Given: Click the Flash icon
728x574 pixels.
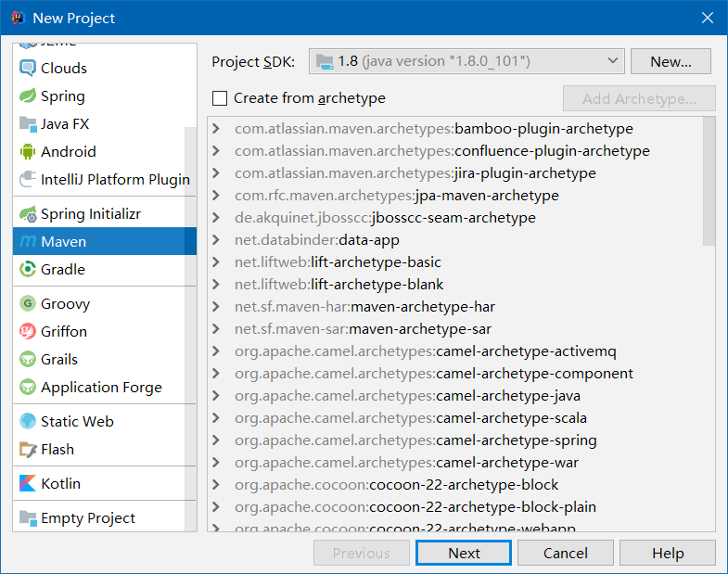Looking at the screenshot, I should 28,449.
